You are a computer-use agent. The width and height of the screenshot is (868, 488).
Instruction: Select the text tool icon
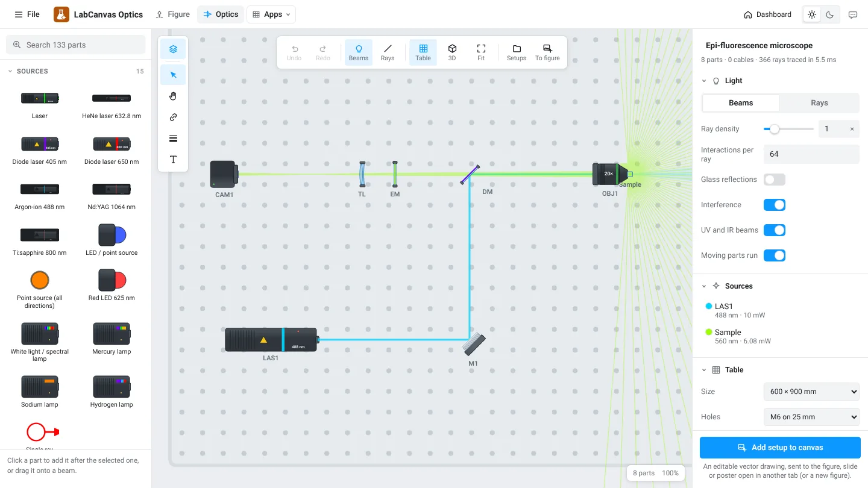click(x=173, y=160)
